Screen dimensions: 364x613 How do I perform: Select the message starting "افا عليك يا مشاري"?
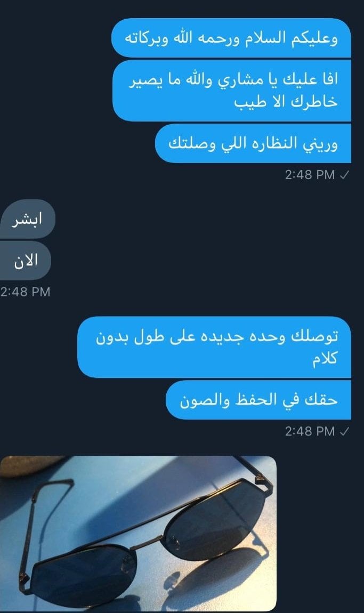(232, 91)
